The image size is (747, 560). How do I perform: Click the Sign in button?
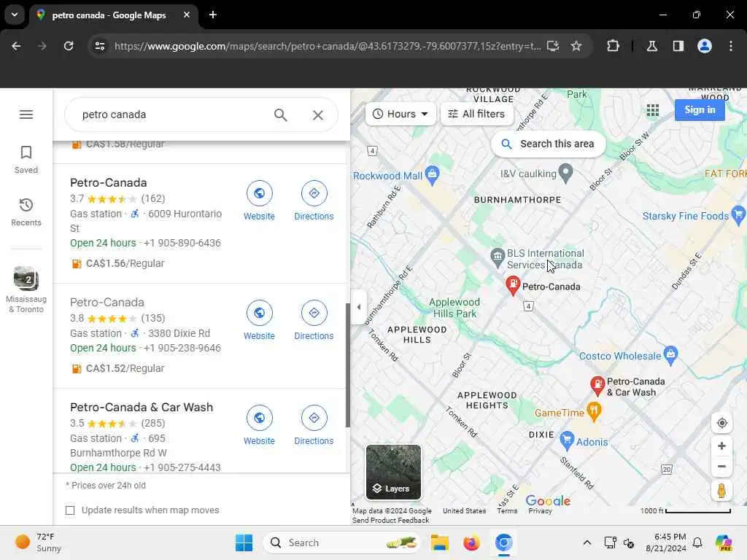click(x=700, y=110)
